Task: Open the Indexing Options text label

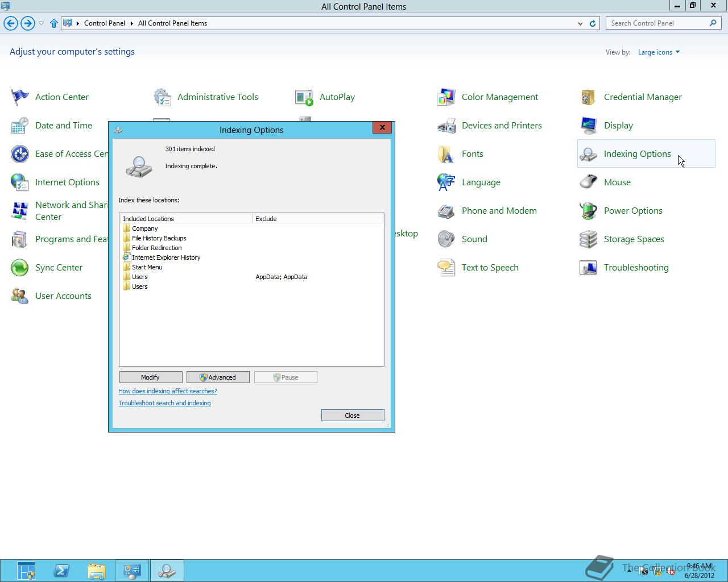Action: [637, 154]
